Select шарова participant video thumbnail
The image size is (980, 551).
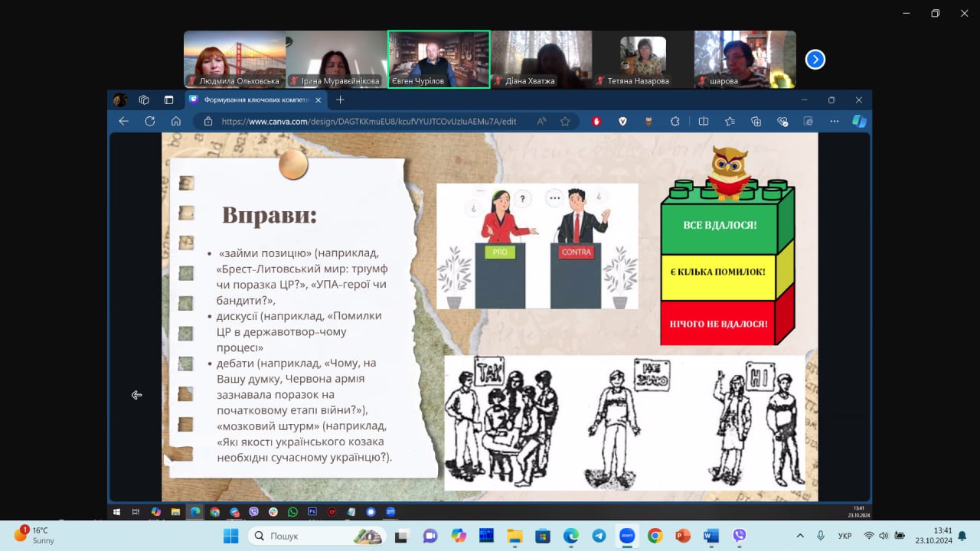(x=745, y=59)
